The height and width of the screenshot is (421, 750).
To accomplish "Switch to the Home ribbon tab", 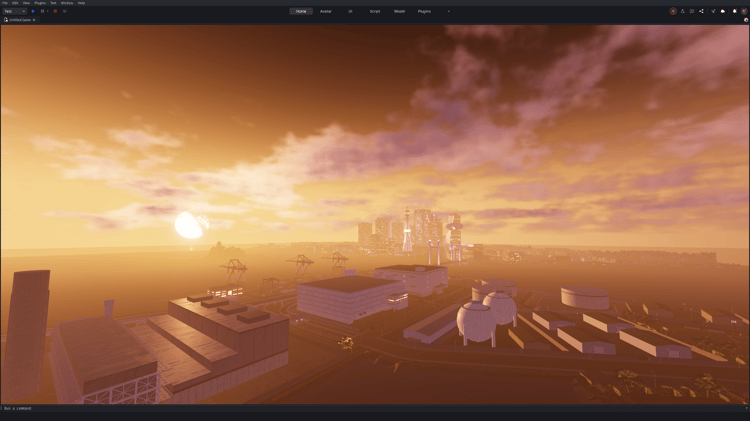I will tap(301, 11).
